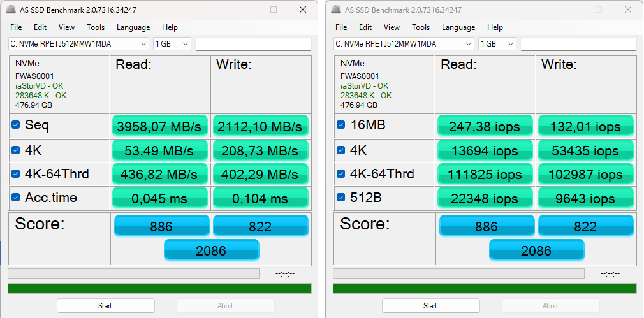The width and height of the screenshot is (644, 318).
Task: Click the Seq read result 3958,07 MB/s
Action: point(160,126)
